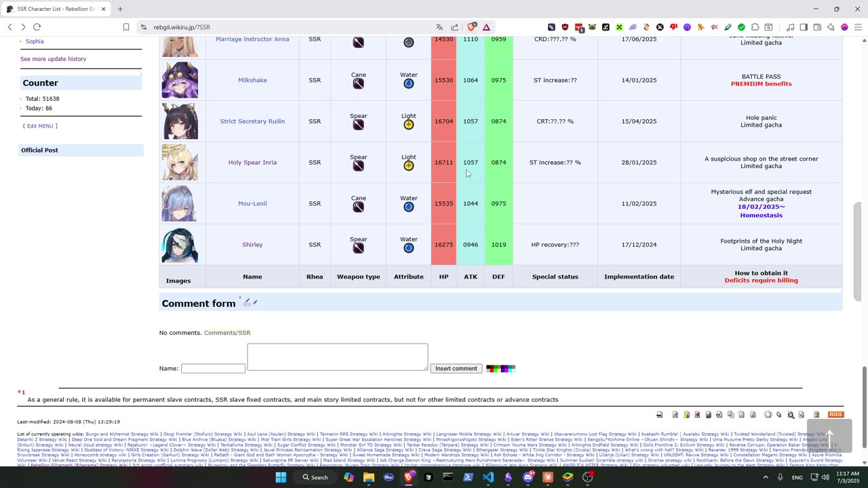Click the PREMIUM benefits red text

tap(761, 84)
